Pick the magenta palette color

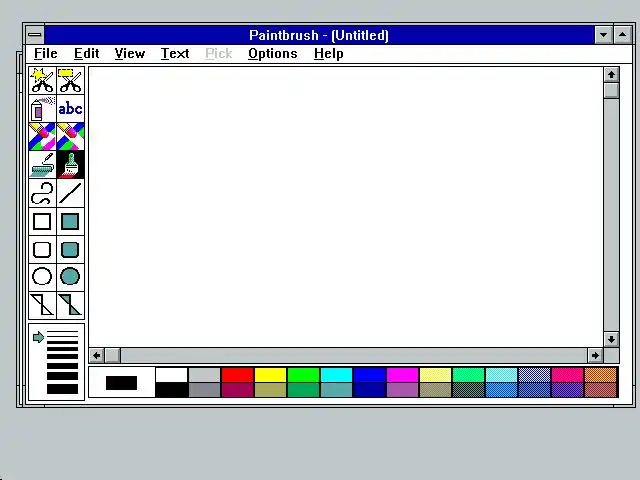[402, 375]
